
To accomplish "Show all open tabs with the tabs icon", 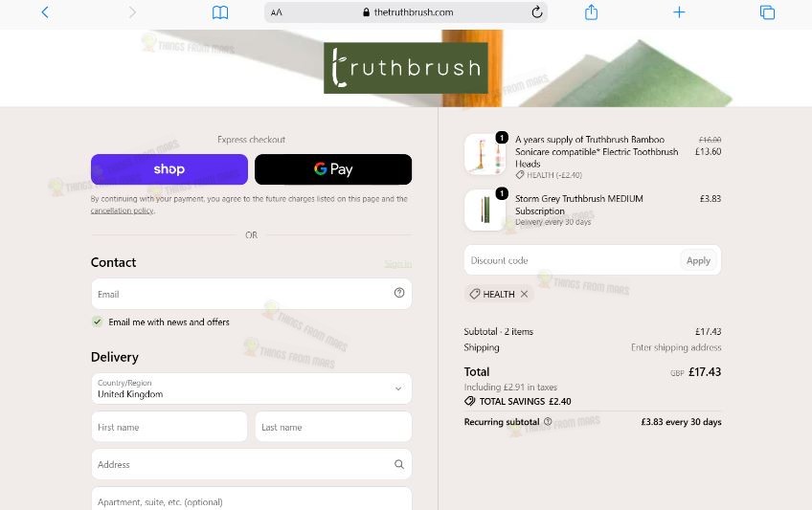I will (x=767, y=12).
